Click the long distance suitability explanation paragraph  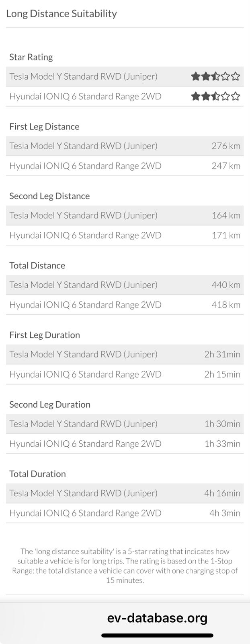click(125, 566)
